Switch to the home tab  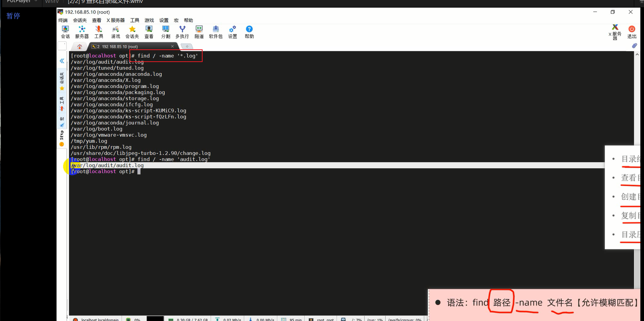click(x=80, y=46)
